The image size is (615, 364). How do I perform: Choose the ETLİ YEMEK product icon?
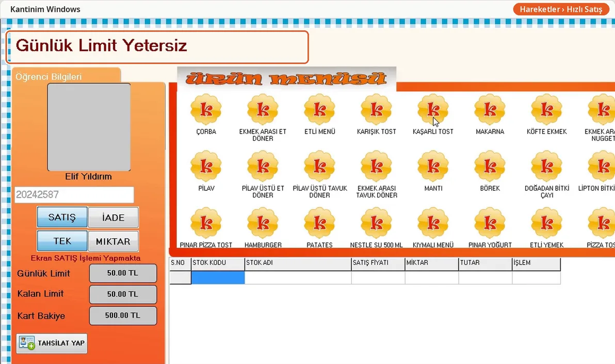point(547,223)
